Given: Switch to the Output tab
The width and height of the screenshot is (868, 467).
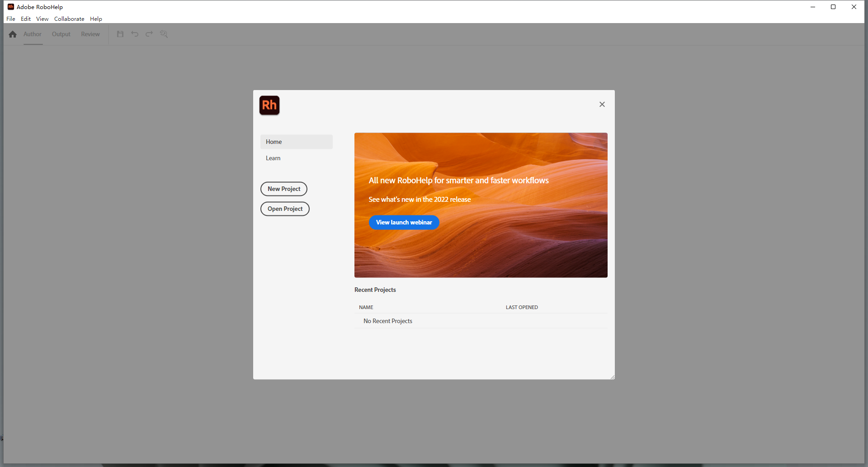Looking at the screenshot, I should (61, 34).
